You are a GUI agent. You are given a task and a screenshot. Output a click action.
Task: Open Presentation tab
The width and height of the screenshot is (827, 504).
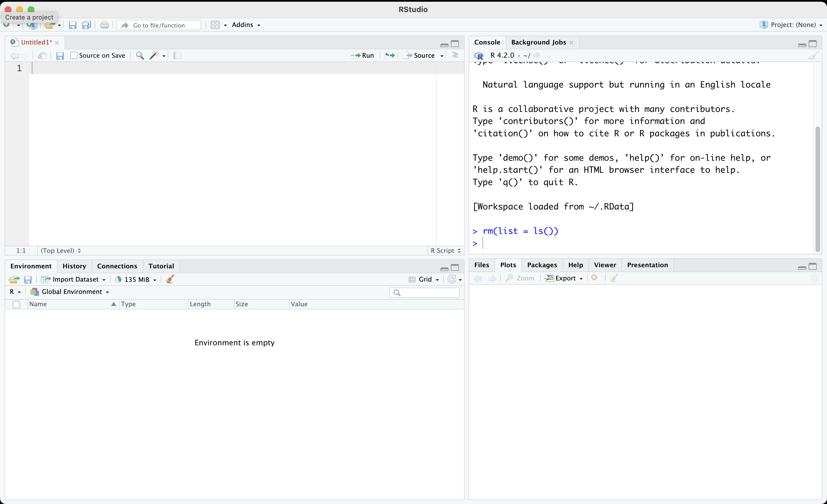click(x=648, y=265)
